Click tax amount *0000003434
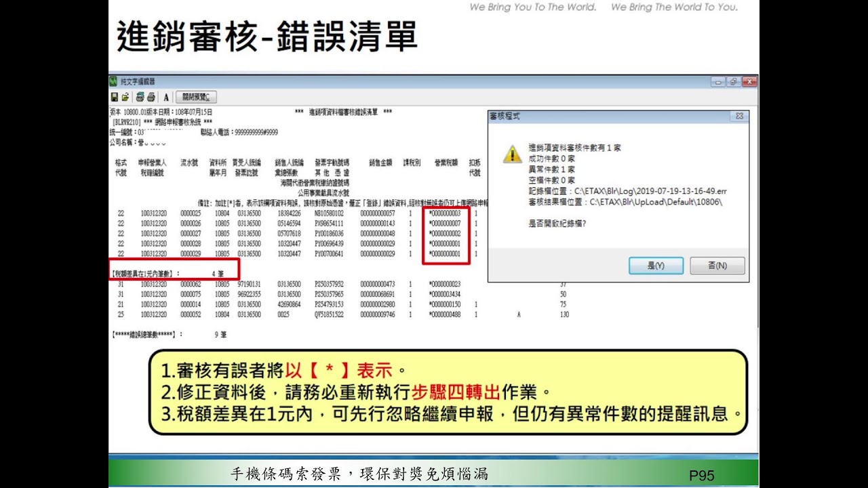The height and width of the screenshot is (488, 868). point(445,295)
